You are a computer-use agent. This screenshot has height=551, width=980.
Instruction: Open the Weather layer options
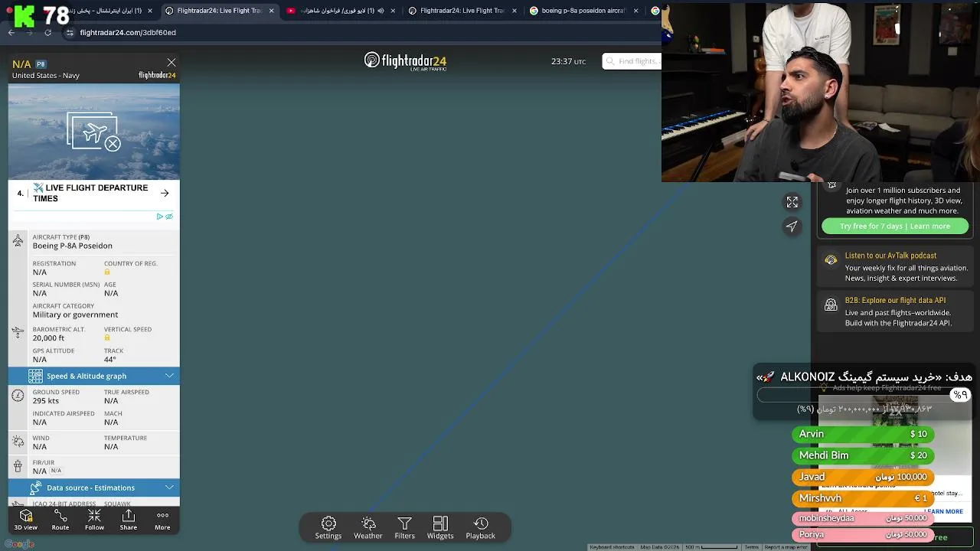point(368,528)
